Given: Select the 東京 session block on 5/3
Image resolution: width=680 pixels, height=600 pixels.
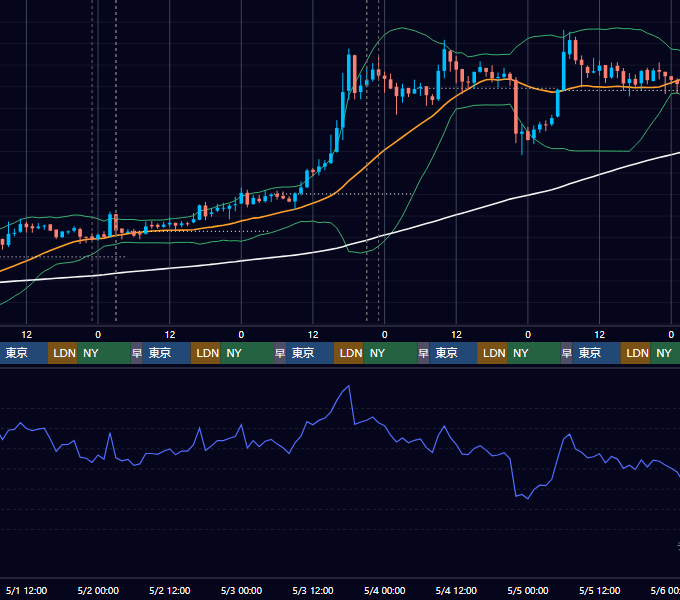Looking at the screenshot, I should pyautogui.click(x=310, y=353).
